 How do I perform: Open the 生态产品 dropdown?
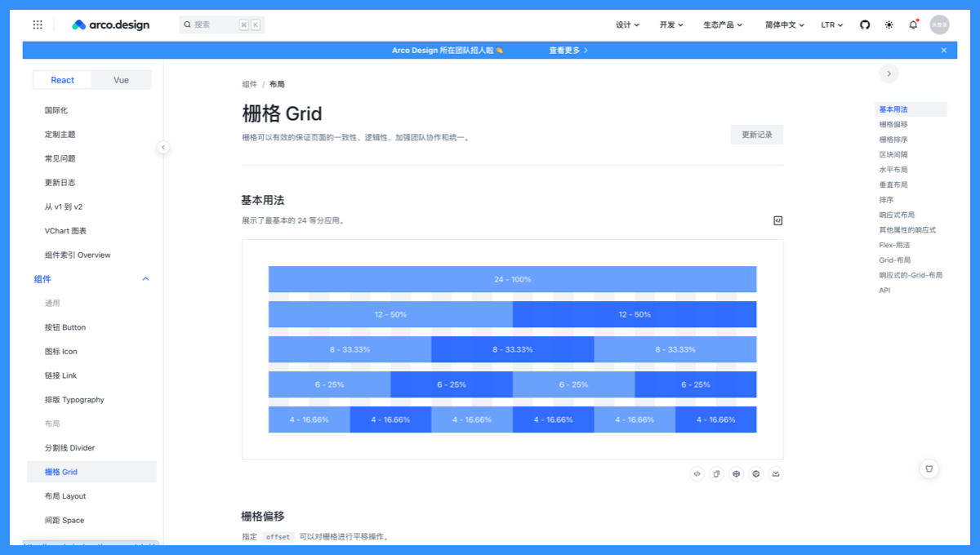(x=723, y=24)
